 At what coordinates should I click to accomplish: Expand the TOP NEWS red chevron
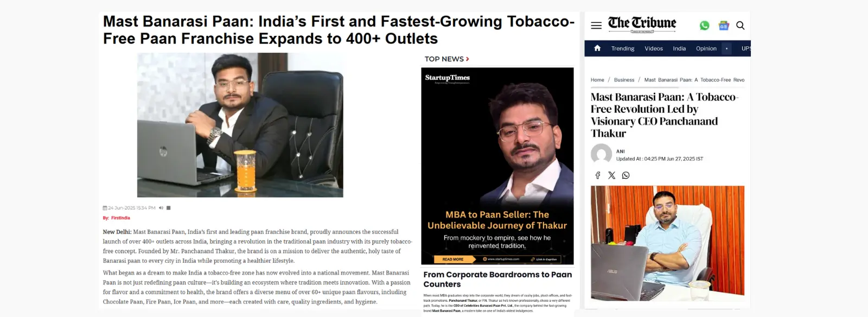(x=468, y=59)
